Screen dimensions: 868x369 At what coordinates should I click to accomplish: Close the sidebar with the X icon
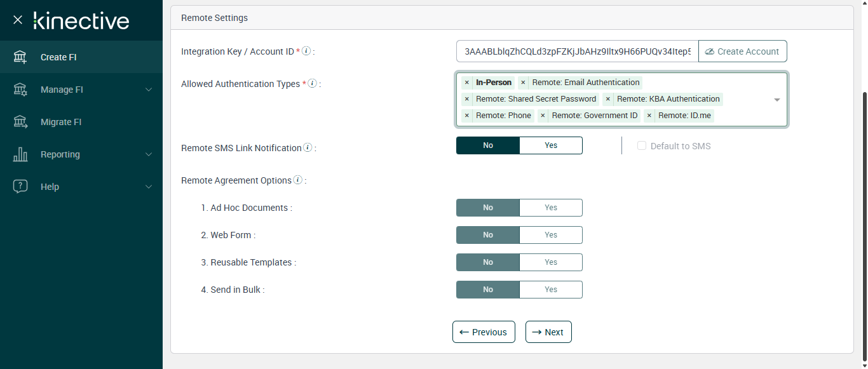(x=18, y=20)
